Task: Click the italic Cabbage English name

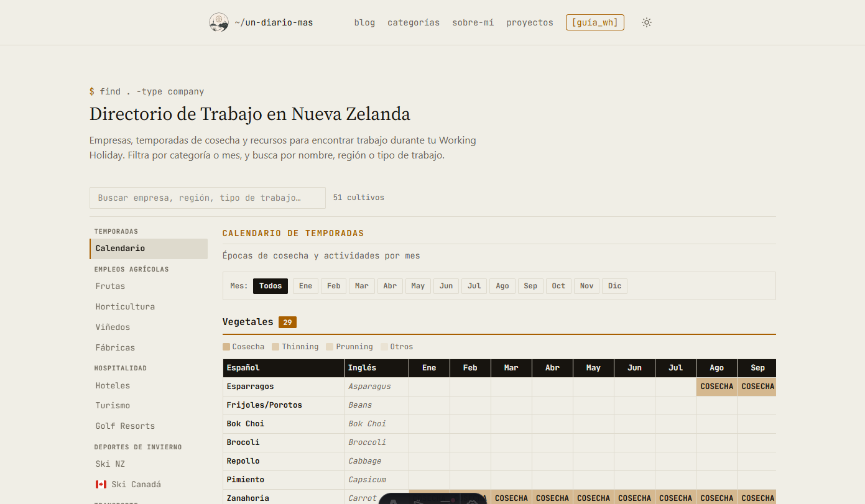Action: tap(365, 461)
